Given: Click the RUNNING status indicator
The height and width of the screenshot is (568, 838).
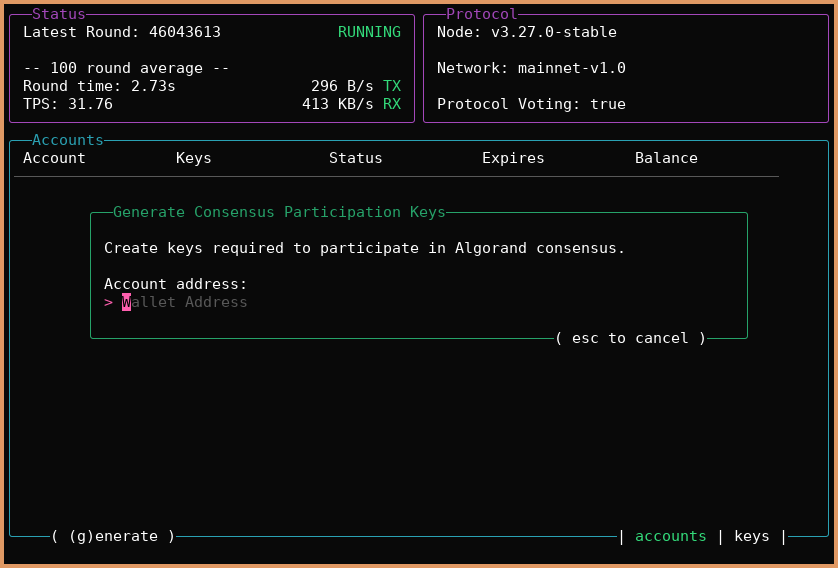Looking at the screenshot, I should point(369,32).
